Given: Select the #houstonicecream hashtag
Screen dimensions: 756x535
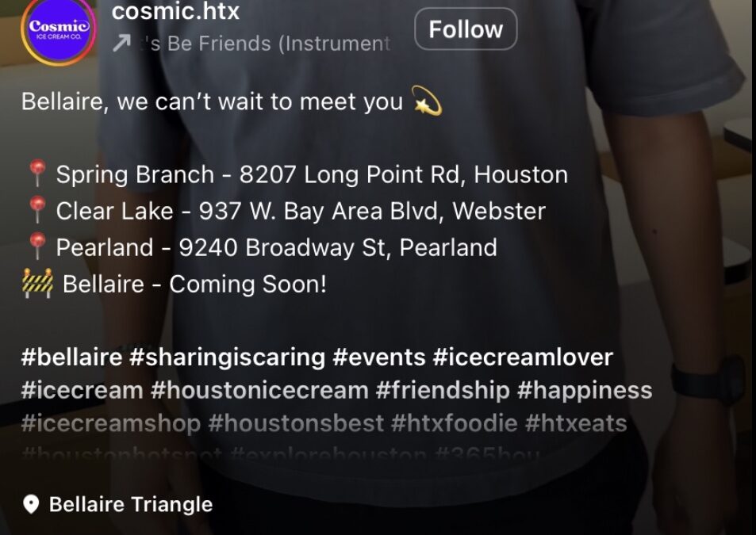Looking at the screenshot, I should click(x=259, y=390).
